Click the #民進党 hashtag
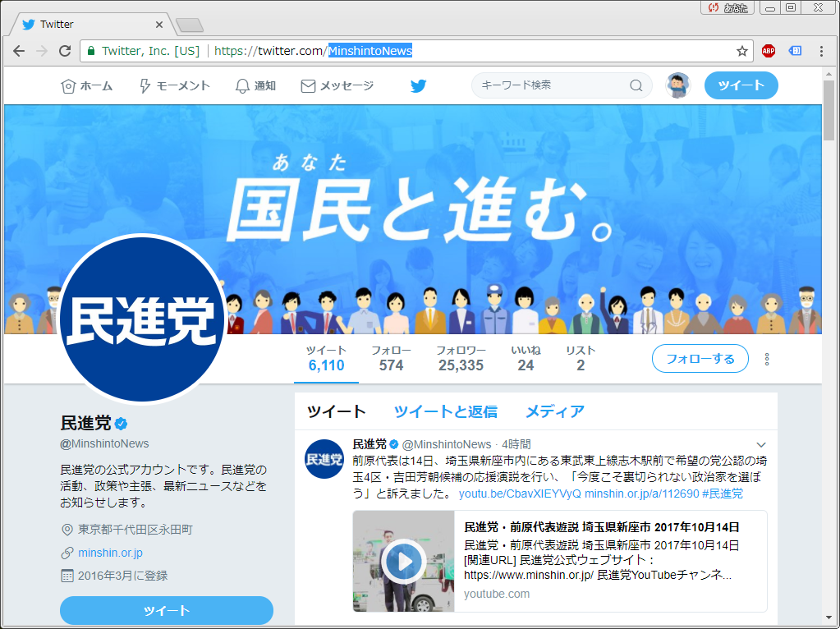The height and width of the screenshot is (629, 840). [x=723, y=494]
